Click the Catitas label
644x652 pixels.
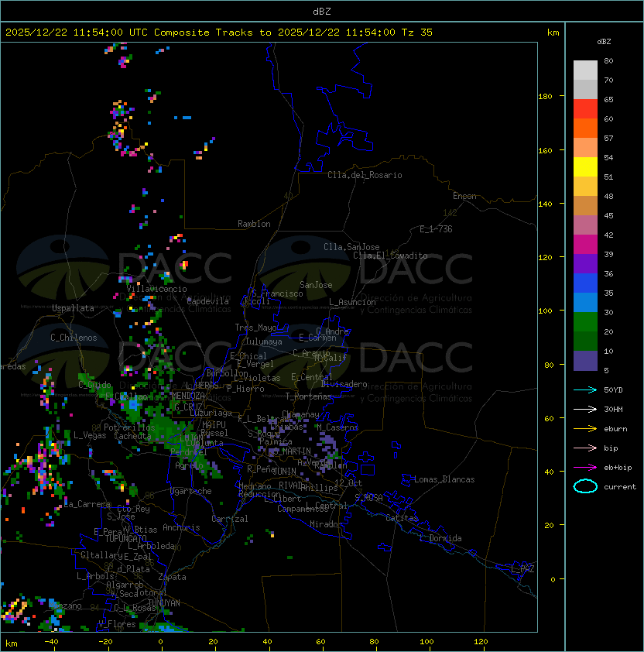click(402, 518)
